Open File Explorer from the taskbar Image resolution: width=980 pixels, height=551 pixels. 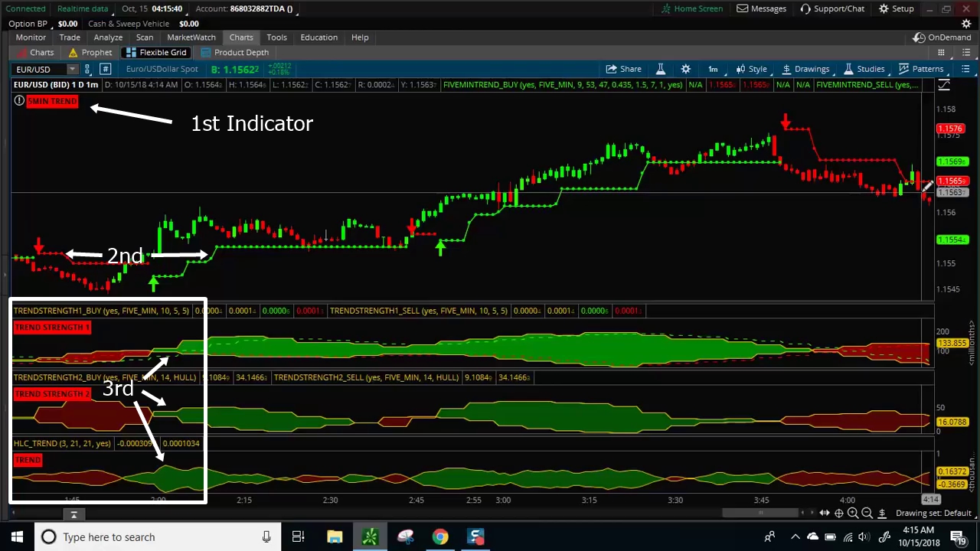(x=335, y=537)
